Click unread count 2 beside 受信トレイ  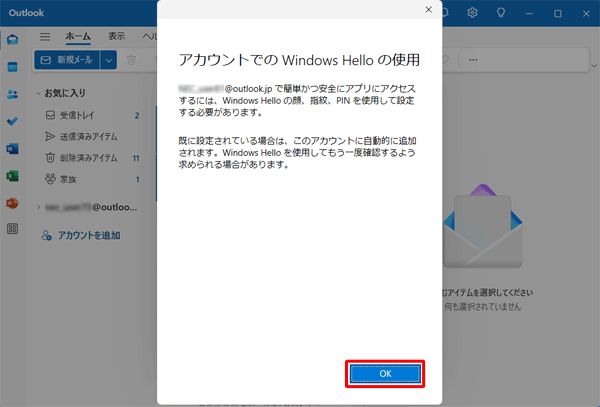[137, 116]
